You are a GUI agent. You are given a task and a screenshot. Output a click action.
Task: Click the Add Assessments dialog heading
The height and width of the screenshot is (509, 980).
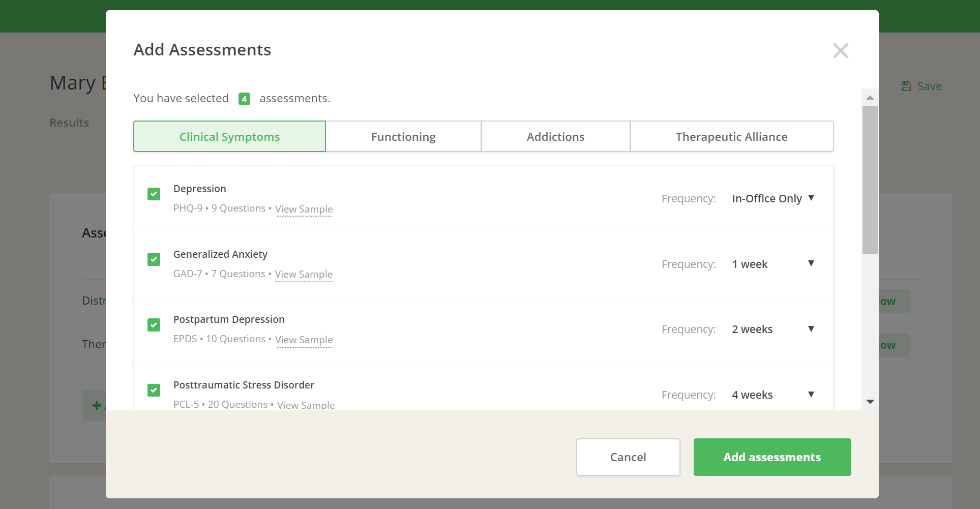coord(202,50)
